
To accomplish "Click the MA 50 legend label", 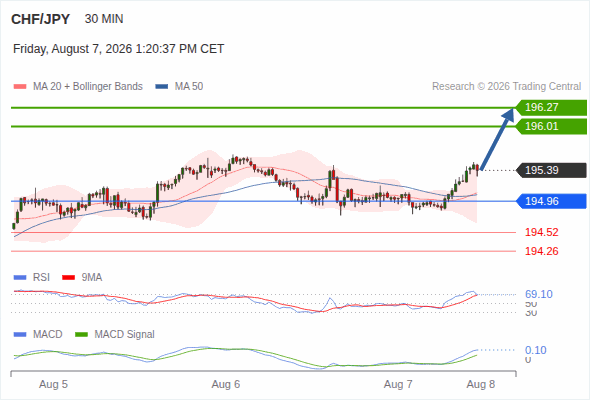I will (189, 87).
